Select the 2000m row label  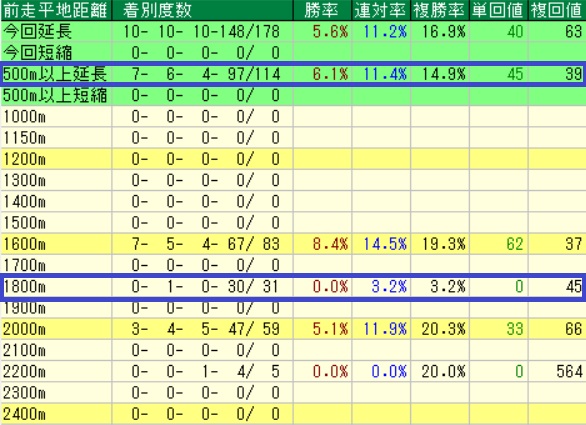point(24,329)
